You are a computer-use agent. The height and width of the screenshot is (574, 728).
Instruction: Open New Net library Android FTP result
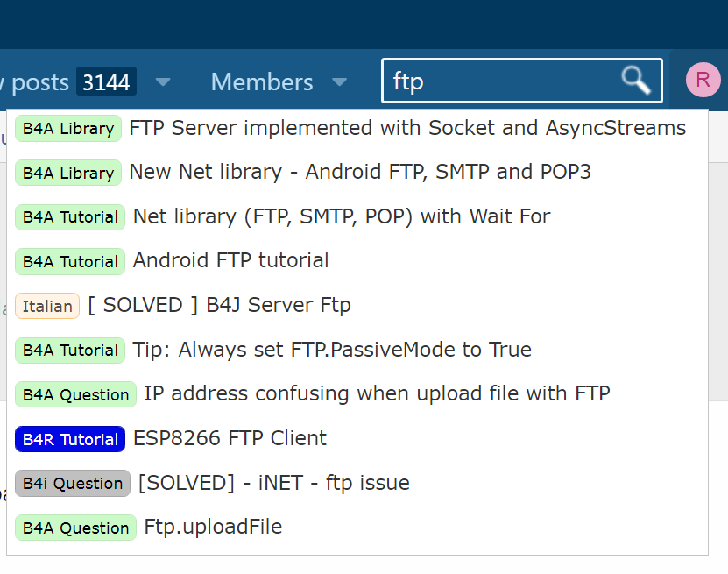[x=360, y=172]
